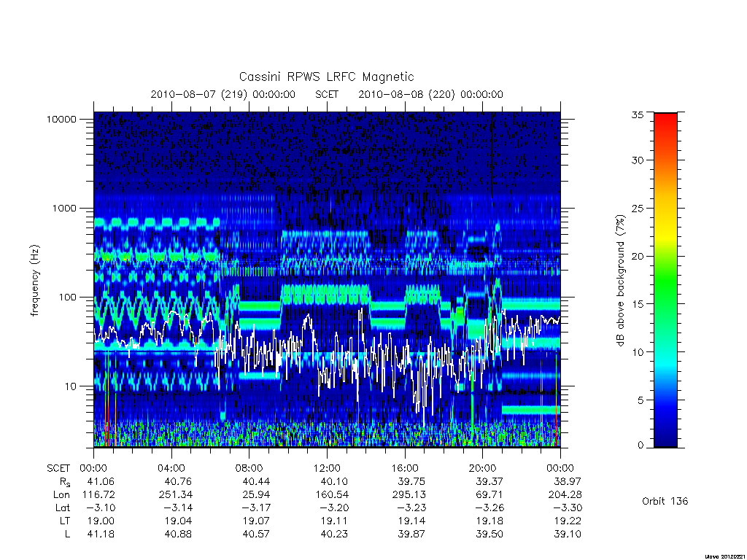Click the "35" colorbar tick label
The height and width of the screenshot is (560, 747).
pos(637,114)
